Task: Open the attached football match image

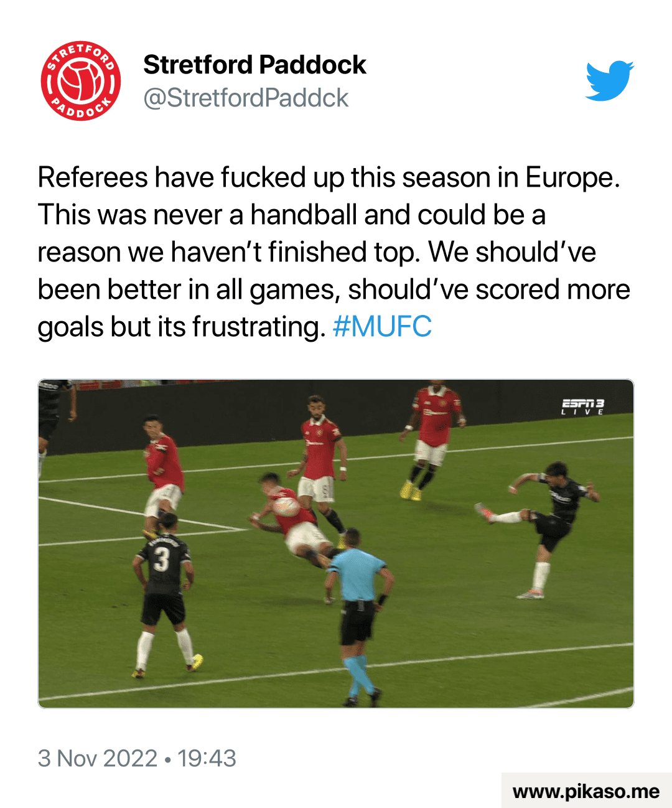Action: pos(336,543)
